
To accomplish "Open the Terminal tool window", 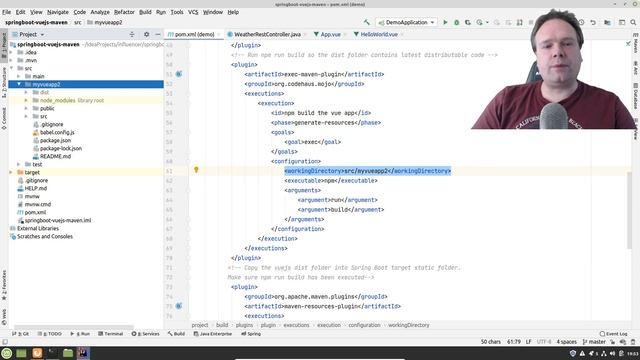I will [111, 333].
